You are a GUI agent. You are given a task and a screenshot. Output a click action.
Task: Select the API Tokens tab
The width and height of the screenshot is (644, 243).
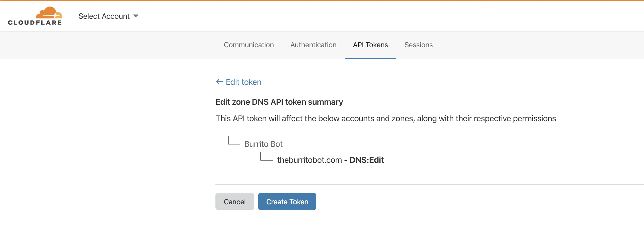pos(370,45)
